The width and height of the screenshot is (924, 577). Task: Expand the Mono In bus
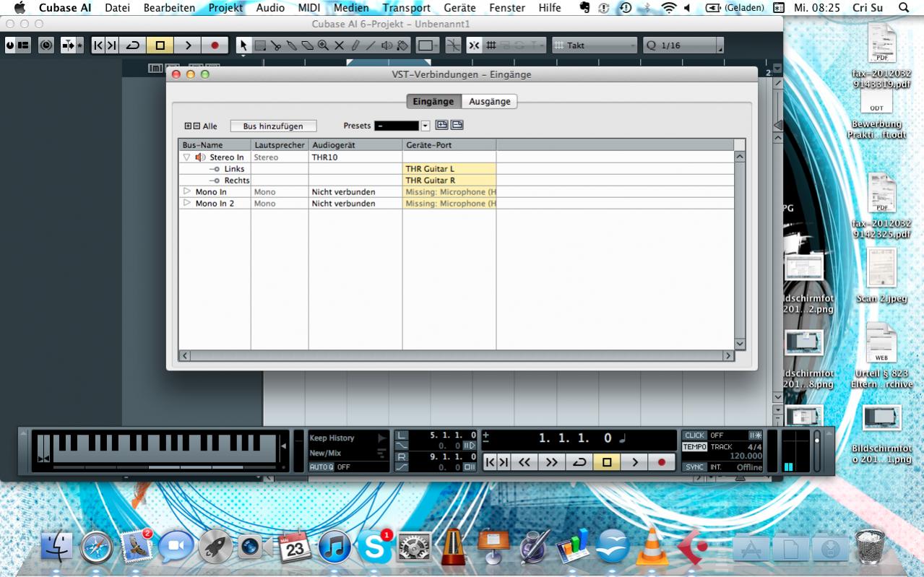(x=186, y=191)
